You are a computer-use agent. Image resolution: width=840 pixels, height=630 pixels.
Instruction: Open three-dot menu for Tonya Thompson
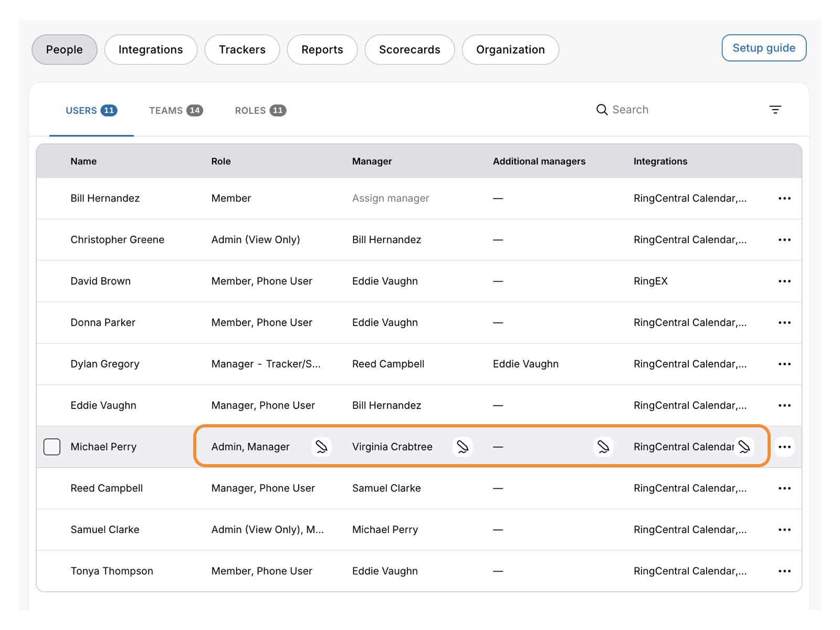point(784,571)
